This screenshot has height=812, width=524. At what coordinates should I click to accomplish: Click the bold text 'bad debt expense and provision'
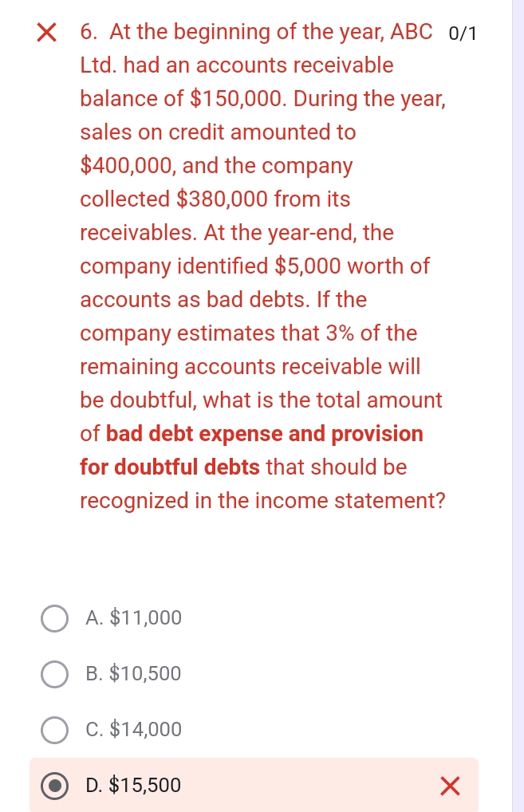point(265,434)
